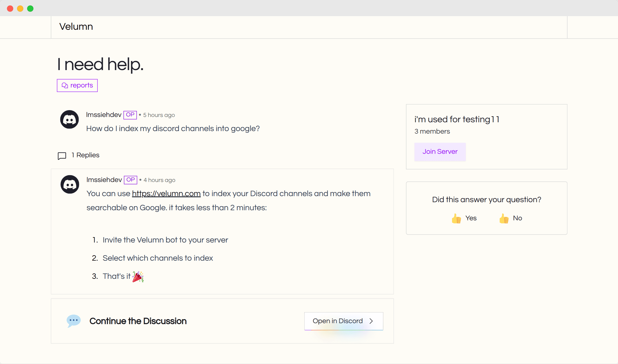Viewport: 618px width, 364px height.
Task: Click the replies comment icon
Action: coord(62,156)
